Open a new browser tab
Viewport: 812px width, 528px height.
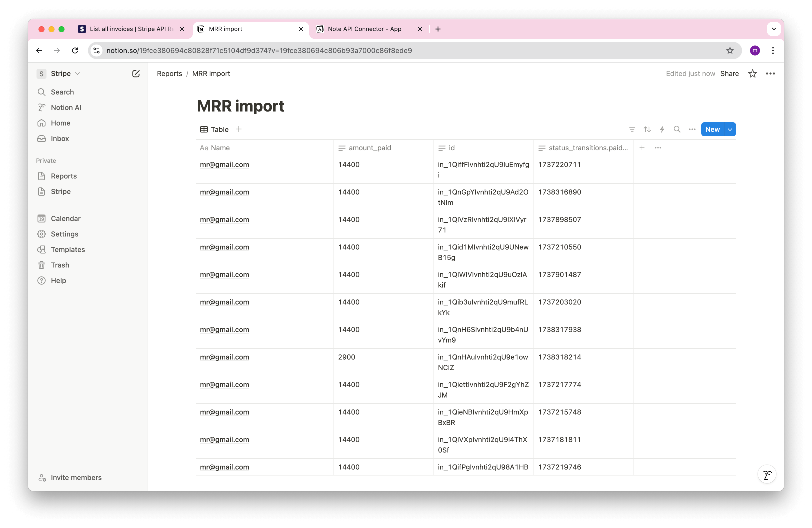(x=438, y=29)
